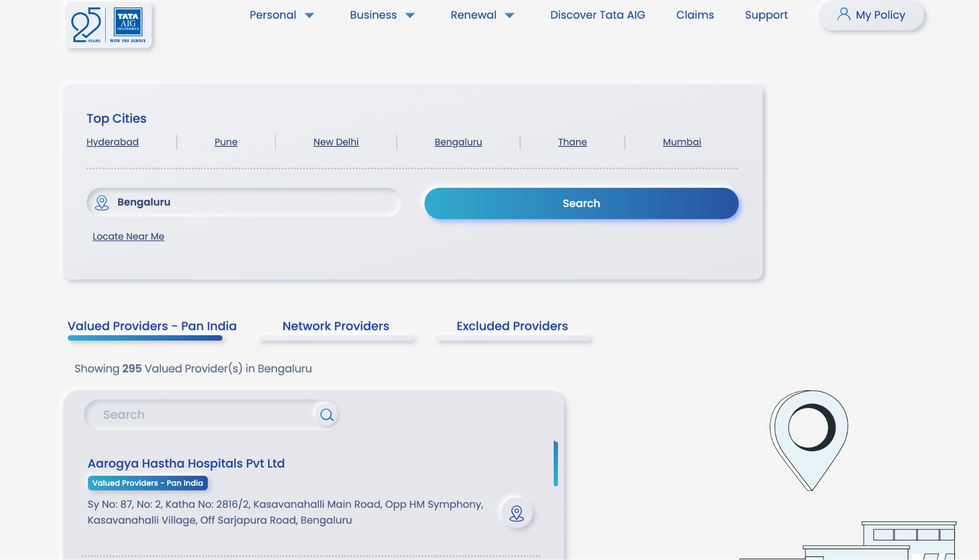
Task: Open the Support menu item
Action: (767, 15)
